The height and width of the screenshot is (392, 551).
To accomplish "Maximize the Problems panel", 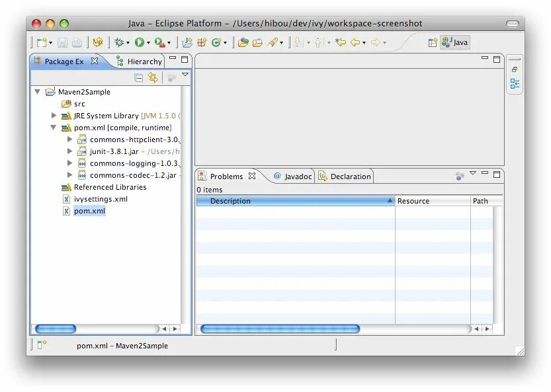I will [x=497, y=175].
